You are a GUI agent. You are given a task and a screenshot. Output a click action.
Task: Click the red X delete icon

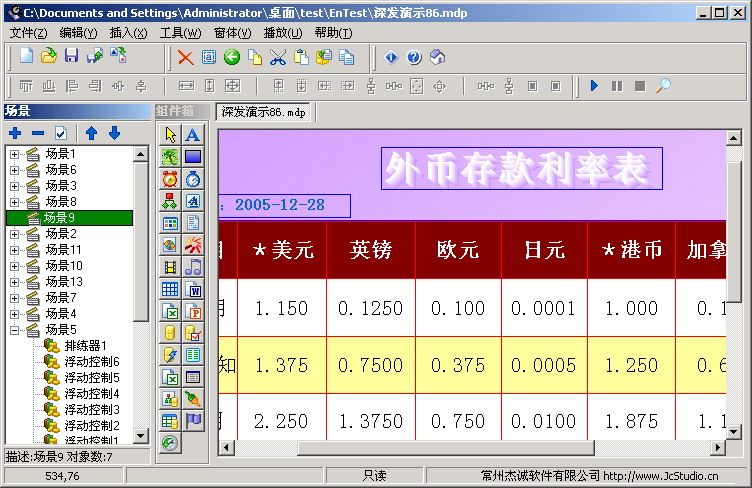[x=185, y=58]
